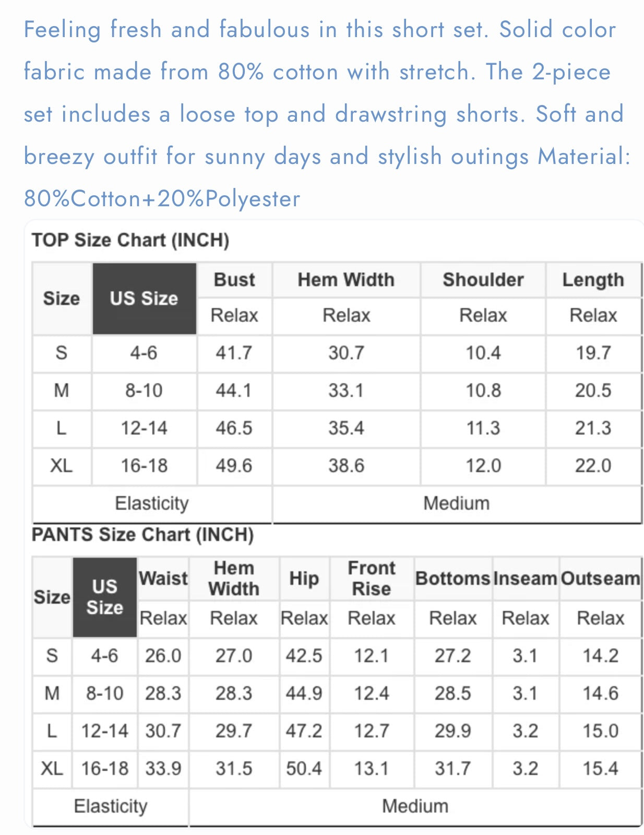This screenshot has width=644, height=835.
Task: Click the US Size header in TOP chart
Action: click(x=144, y=298)
